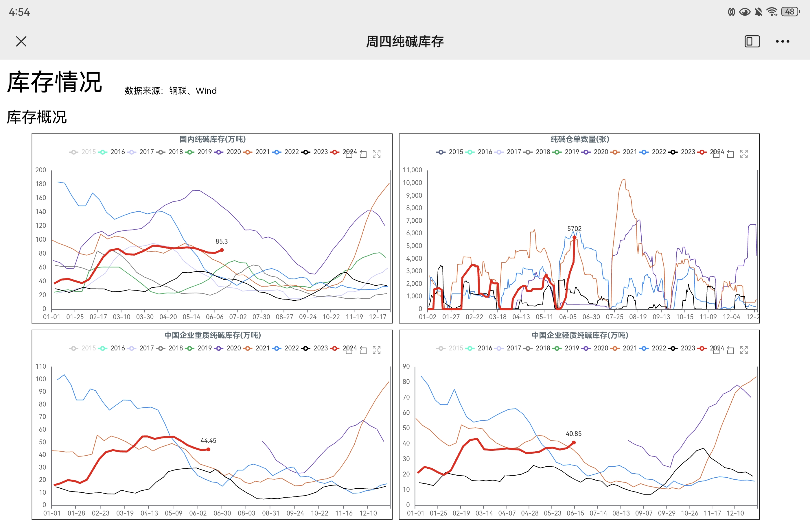Expand 轻质纯碱库存 chart to fullscreen
The image size is (810, 532).
click(744, 350)
